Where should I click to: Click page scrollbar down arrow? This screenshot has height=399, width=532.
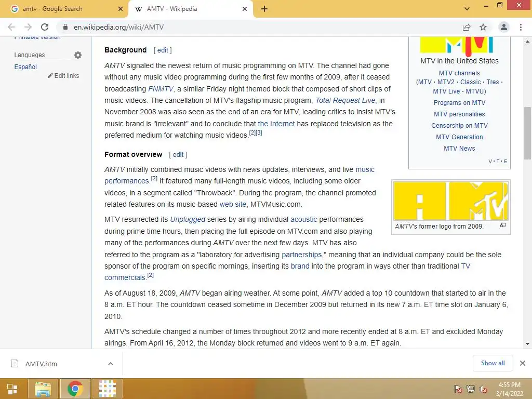pyautogui.click(x=527, y=344)
